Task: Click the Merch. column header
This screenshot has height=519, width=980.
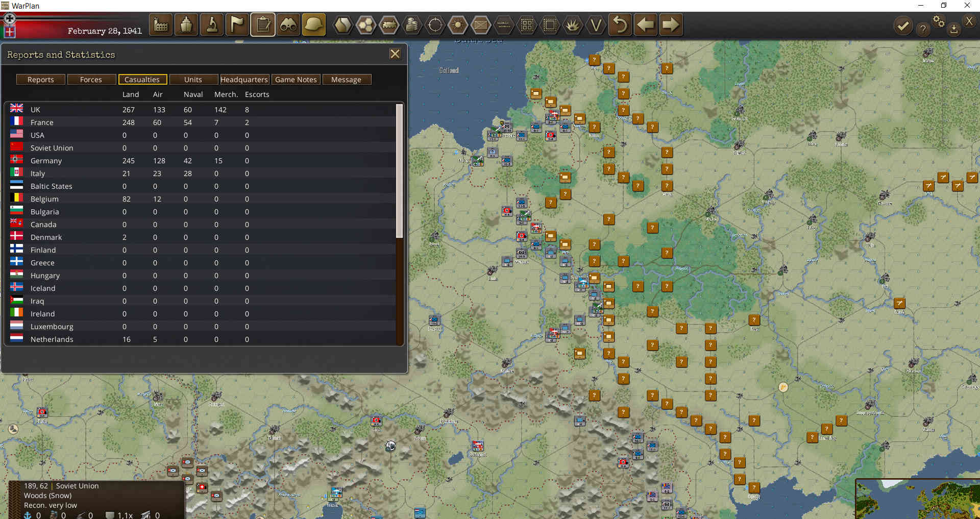Action: pyautogui.click(x=226, y=94)
